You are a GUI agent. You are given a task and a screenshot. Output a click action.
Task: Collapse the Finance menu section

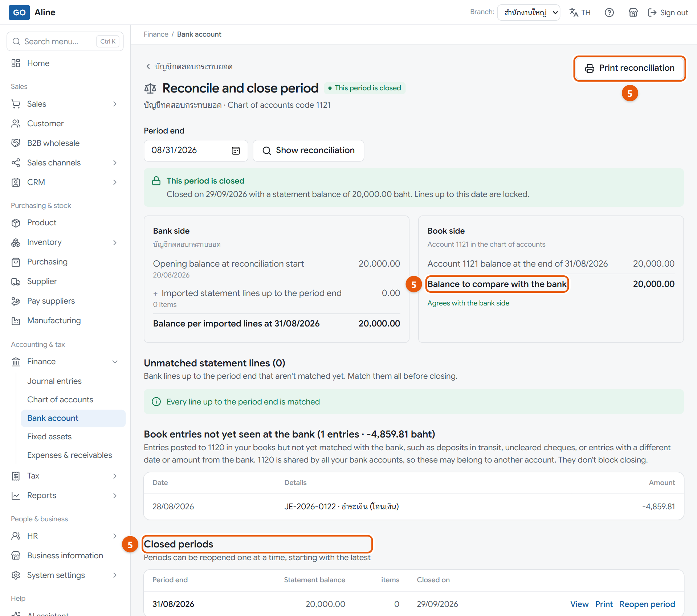coord(115,362)
